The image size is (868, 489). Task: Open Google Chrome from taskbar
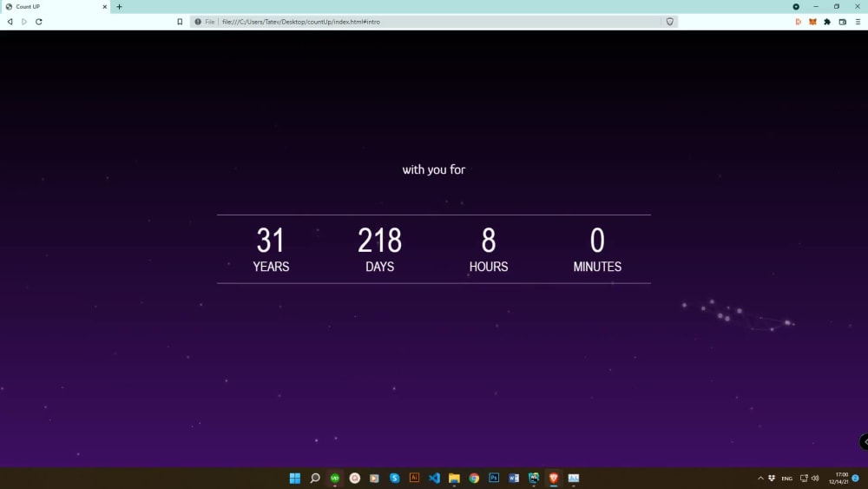tap(474, 478)
